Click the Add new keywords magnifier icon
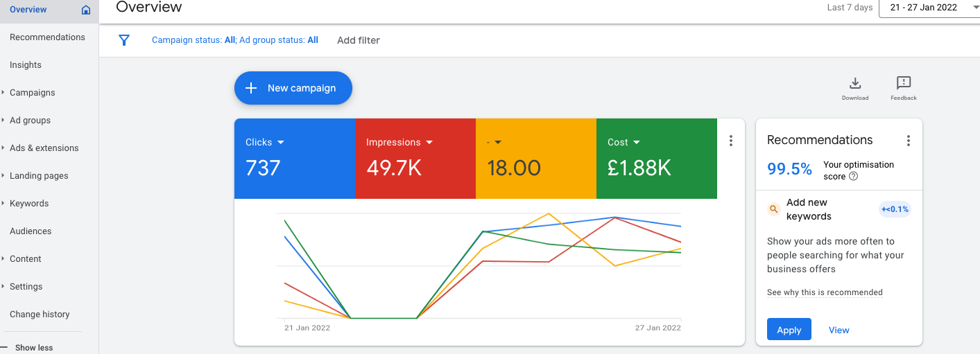This screenshot has height=354, width=980. pos(774,209)
